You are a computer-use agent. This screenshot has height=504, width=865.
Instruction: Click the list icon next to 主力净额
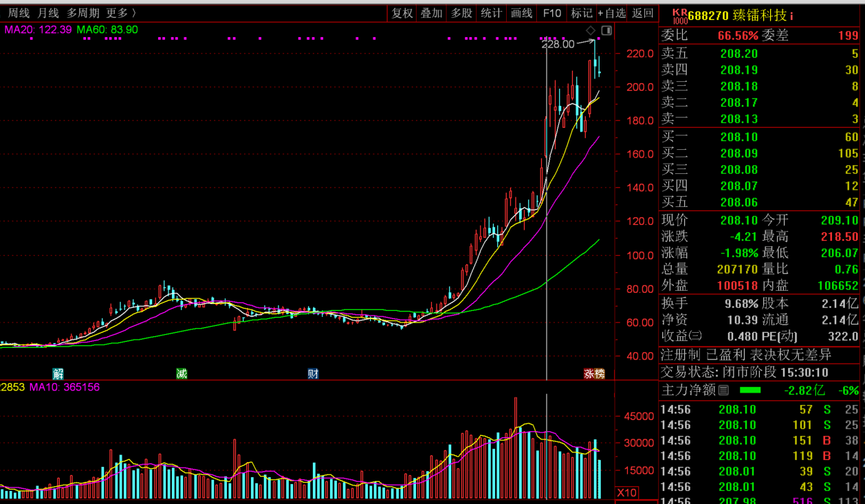723,391
